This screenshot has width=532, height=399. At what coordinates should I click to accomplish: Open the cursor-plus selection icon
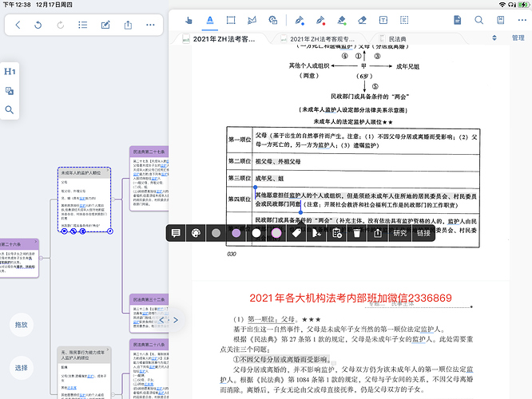316,233
